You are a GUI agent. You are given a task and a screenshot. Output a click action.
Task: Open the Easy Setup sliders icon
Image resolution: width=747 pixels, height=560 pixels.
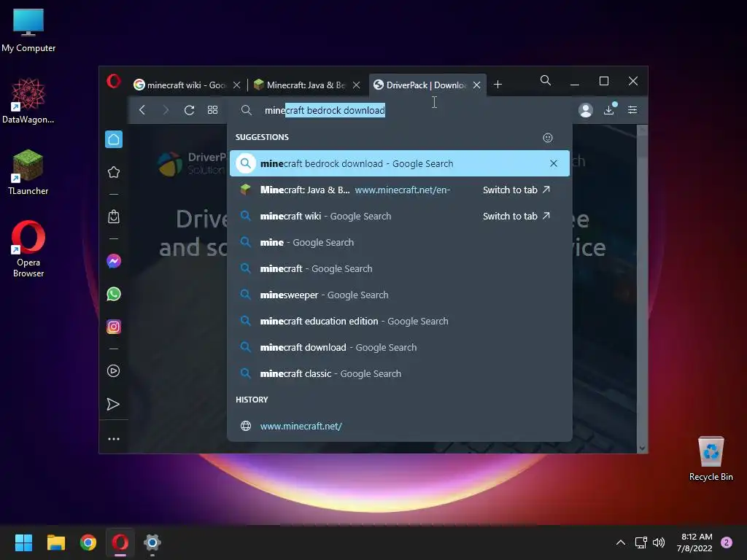point(632,110)
